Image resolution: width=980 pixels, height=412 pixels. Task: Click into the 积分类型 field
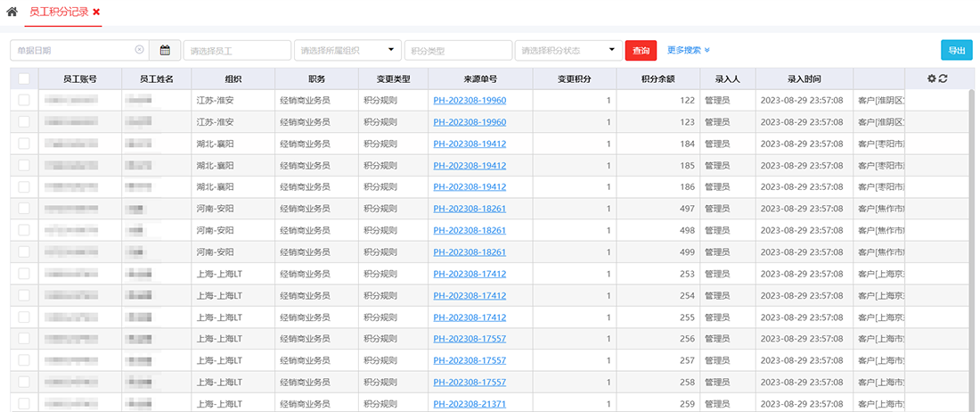tap(458, 50)
